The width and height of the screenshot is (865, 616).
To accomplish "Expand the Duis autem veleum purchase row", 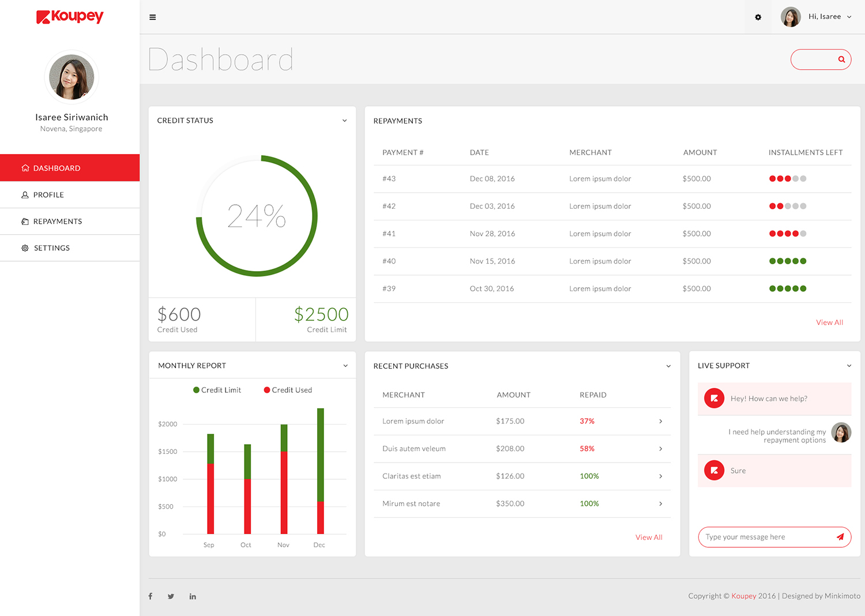I will click(x=660, y=449).
